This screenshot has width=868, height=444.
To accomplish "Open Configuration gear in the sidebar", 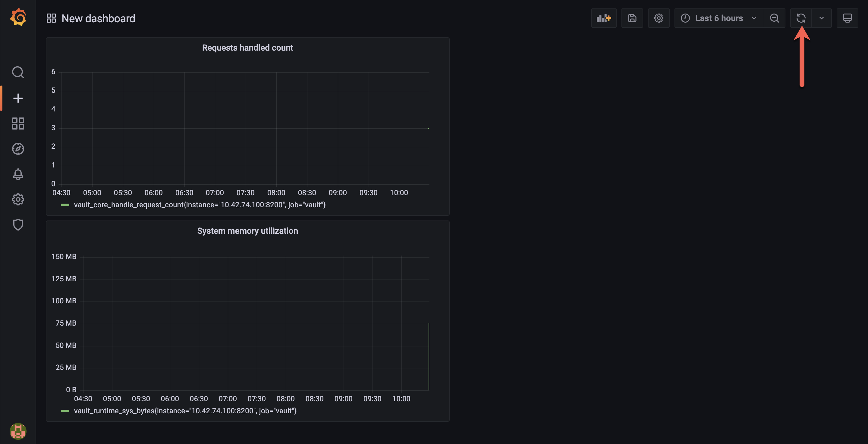I will [18, 199].
